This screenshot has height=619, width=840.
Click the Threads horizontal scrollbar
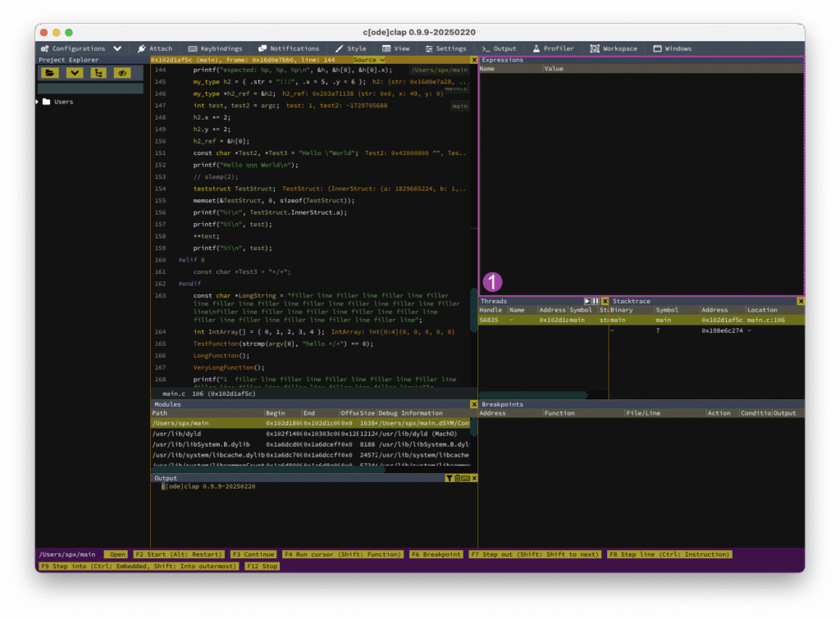[533, 396]
